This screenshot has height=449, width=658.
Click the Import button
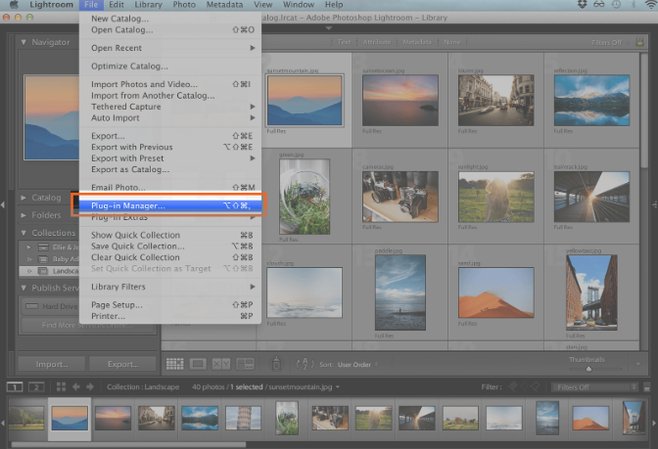[x=52, y=364]
